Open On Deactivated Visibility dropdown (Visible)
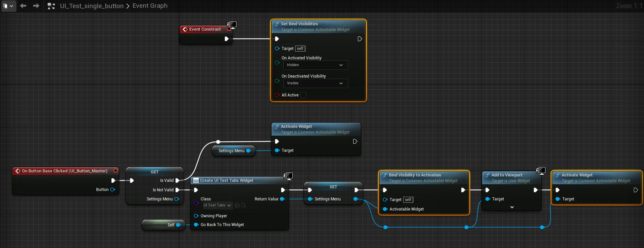This screenshot has width=644, height=248. pyautogui.click(x=315, y=83)
